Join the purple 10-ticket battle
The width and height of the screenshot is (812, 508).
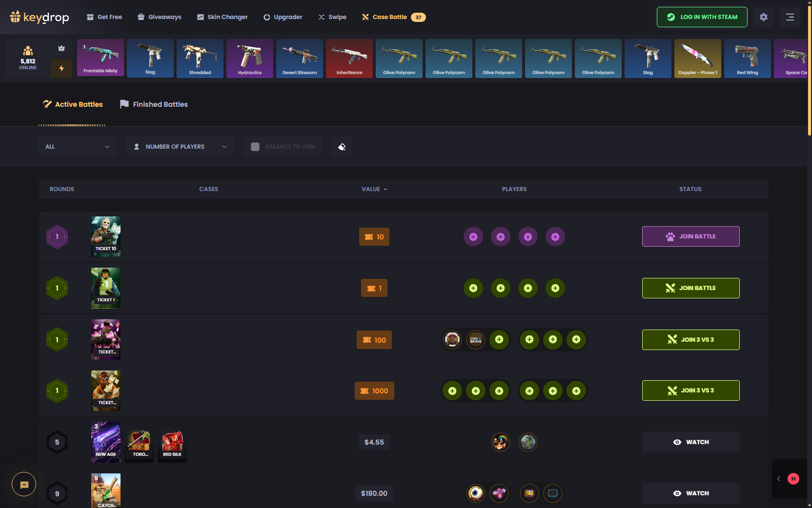click(691, 236)
